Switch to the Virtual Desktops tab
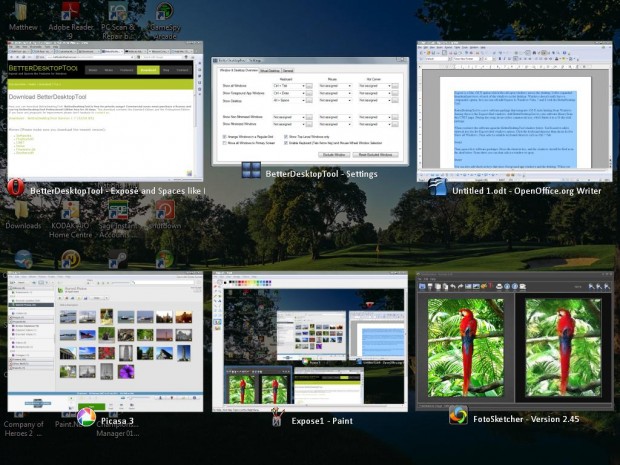The width and height of the screenshot is (620, 465). pyautogui.click(x=270, y=71)
